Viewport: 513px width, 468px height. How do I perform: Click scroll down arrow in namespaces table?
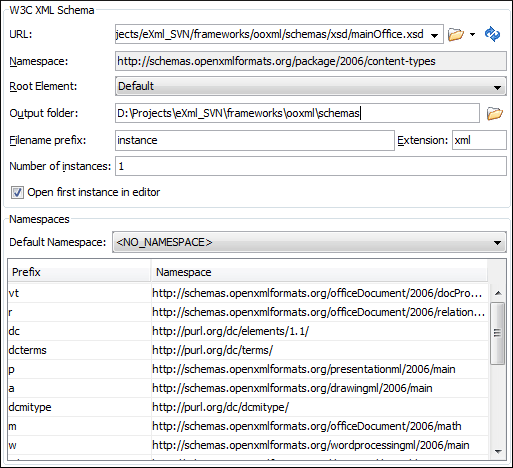click(498, 452)
